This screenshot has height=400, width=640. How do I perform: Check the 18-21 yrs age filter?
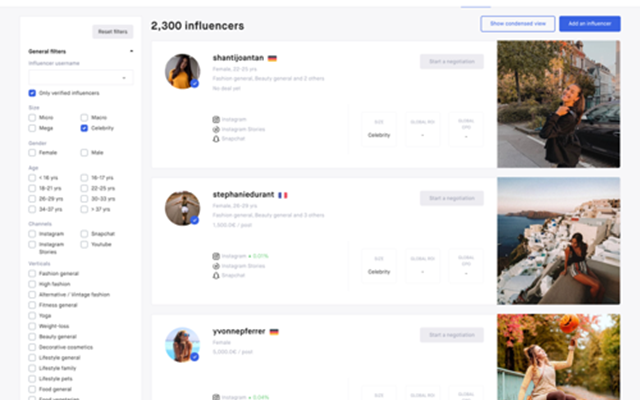(x=32, y=188)
